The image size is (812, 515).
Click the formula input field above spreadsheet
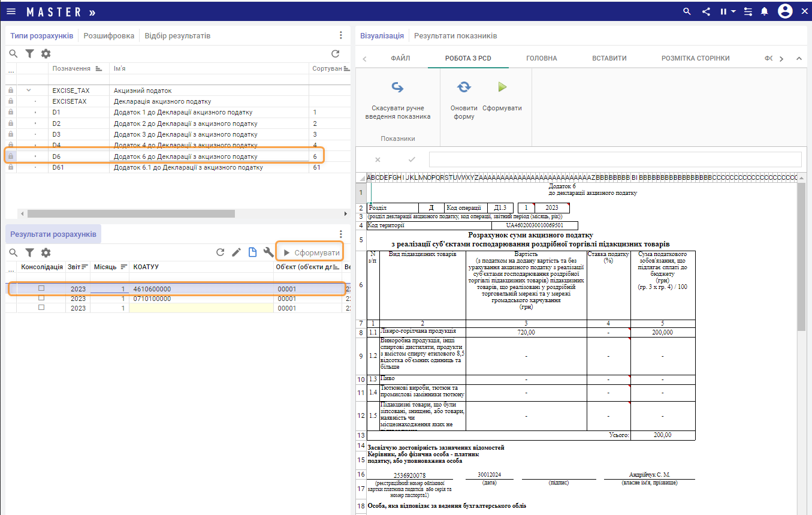pyautogui.click(x=615, y=159)
